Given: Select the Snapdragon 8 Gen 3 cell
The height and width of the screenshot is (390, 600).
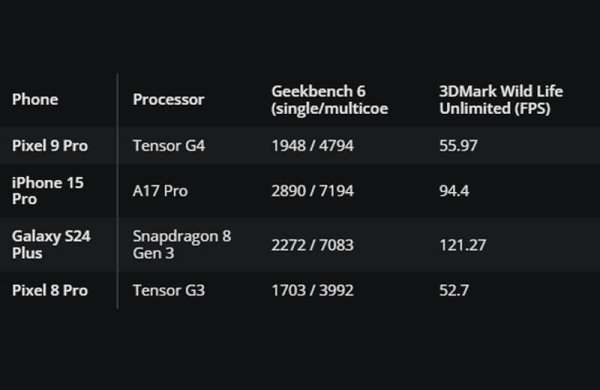Looking at the screenshot, I should click(182, 245).
